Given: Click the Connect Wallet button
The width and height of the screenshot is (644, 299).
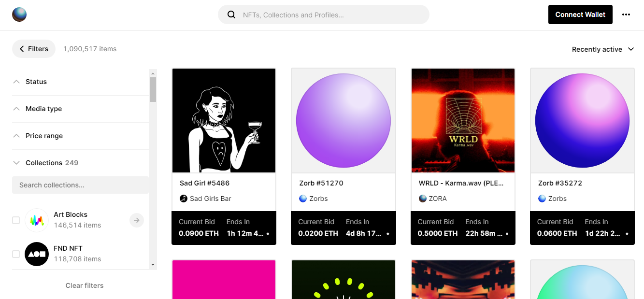Looking at the screenshot, I should coord(580,14).
